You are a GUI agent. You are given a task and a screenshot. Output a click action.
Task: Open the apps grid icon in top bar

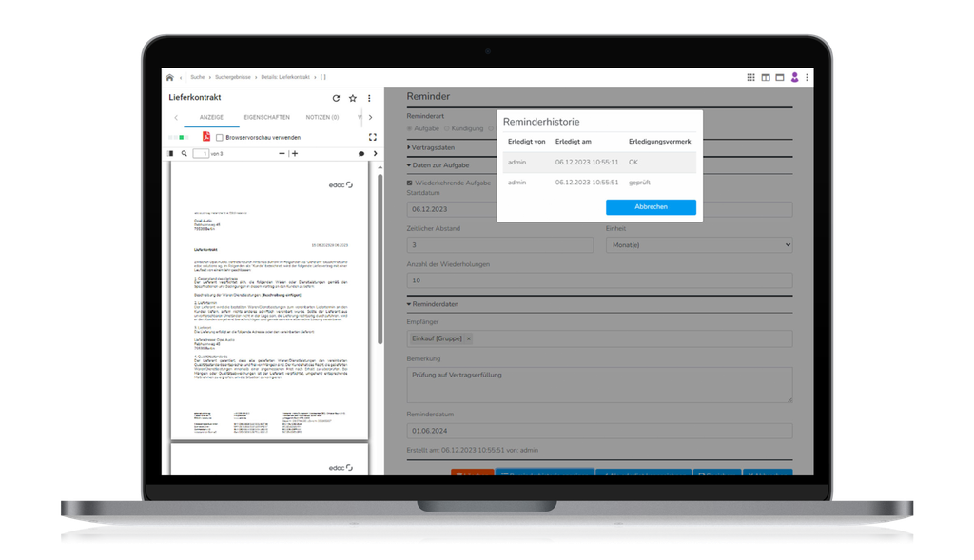pos(751,77)
